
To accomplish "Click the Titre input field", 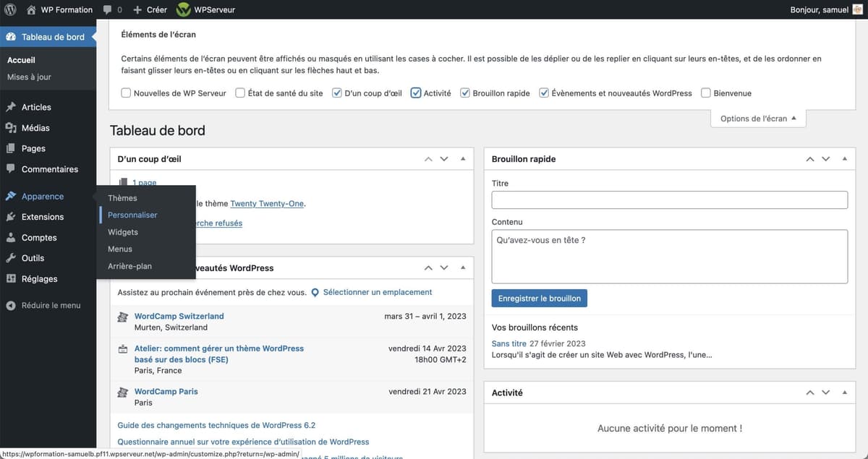I will point(669,200).
